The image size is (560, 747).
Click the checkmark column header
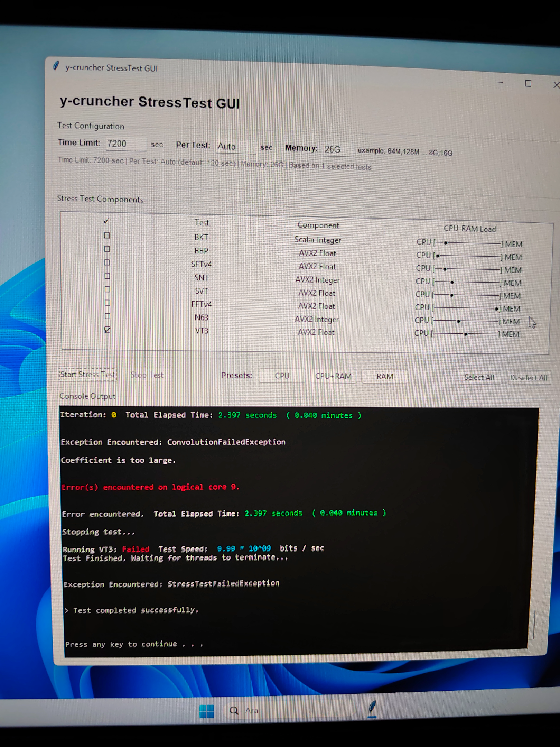point(106,221)
